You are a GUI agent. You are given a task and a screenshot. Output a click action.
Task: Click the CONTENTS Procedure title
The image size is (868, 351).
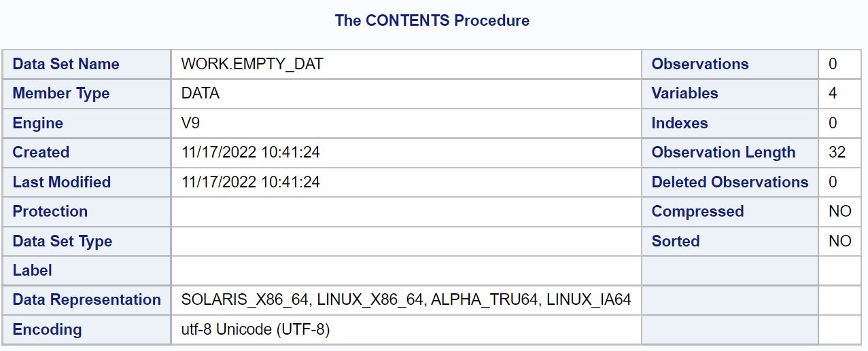coord(432,20)
